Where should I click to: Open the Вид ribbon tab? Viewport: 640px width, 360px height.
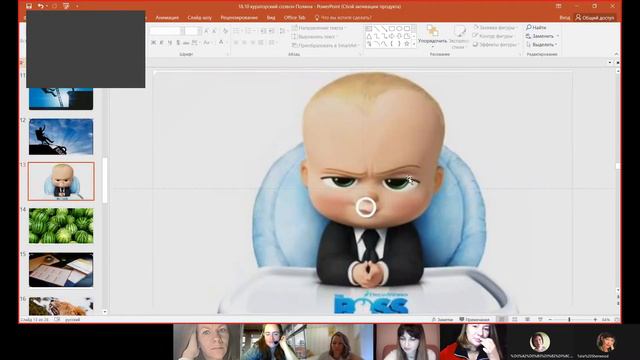click(x=271, y=18)
